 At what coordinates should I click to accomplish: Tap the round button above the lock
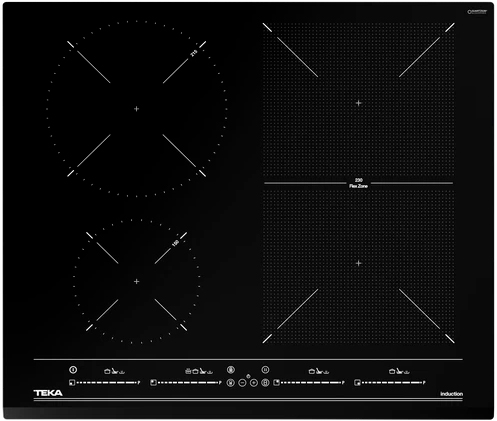[231, 370]
